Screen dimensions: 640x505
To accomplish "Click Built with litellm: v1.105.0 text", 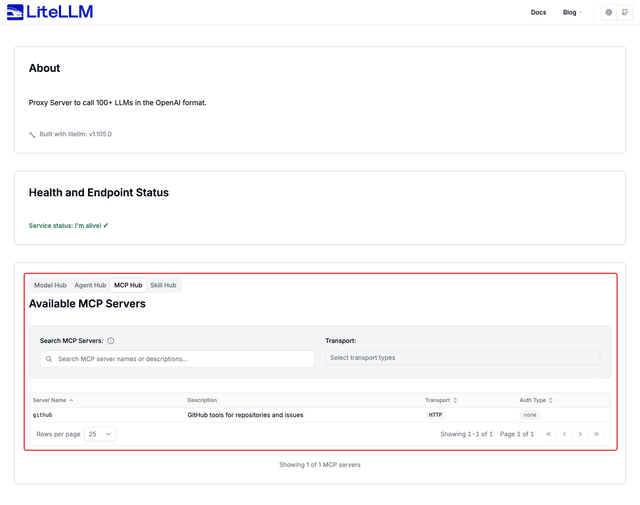I will pyautogui.click(x=76, y=134).
